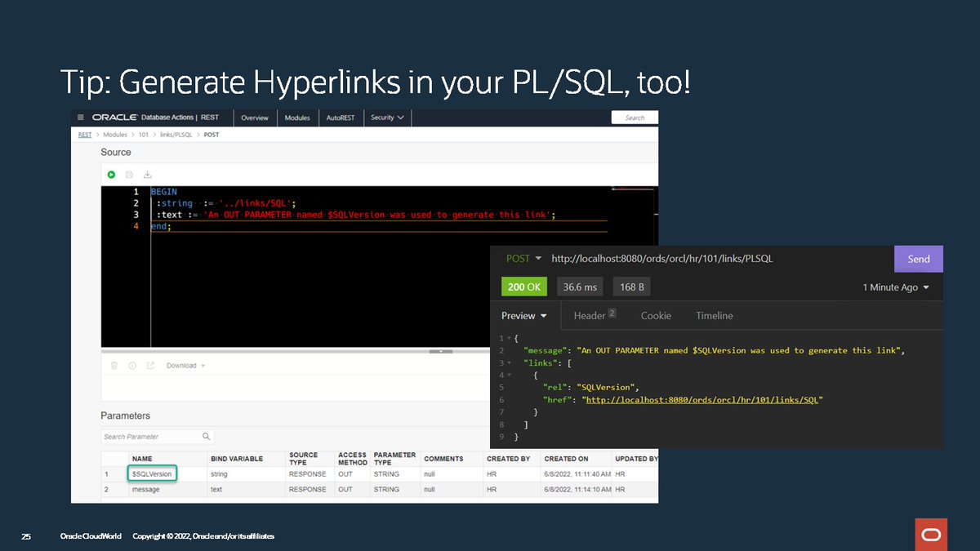Click the bind variable cell 'string'
Screen dimensions: 980x551
pos(219,473)
